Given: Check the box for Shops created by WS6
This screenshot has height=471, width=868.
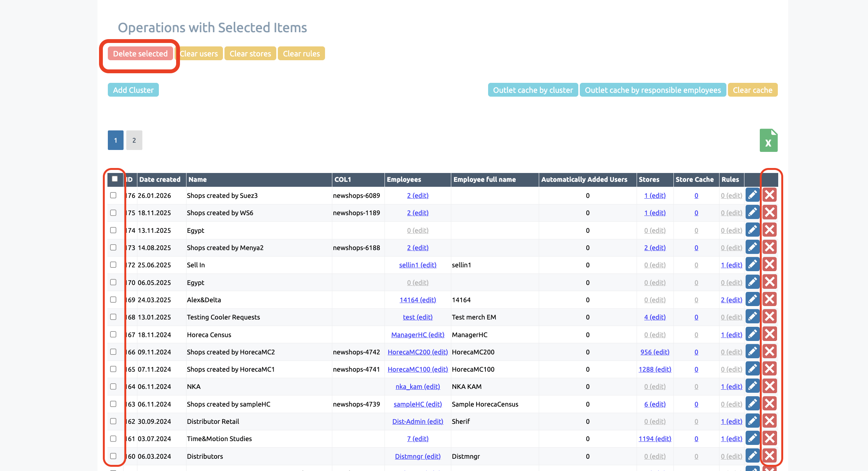Looking at the screenshot, I should coord(113,212).
